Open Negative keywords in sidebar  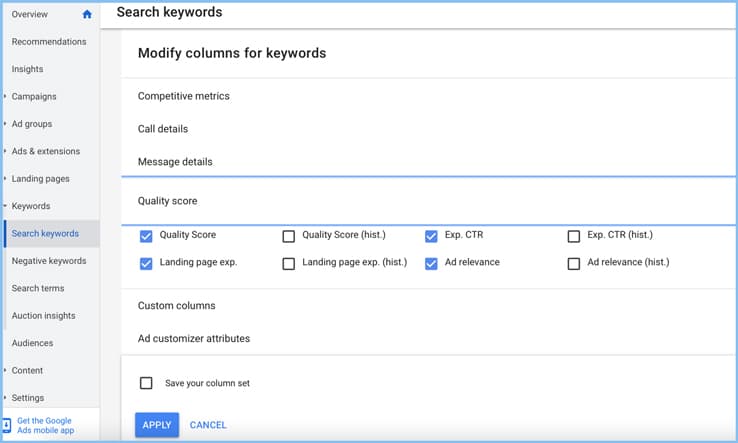point(49,261)
